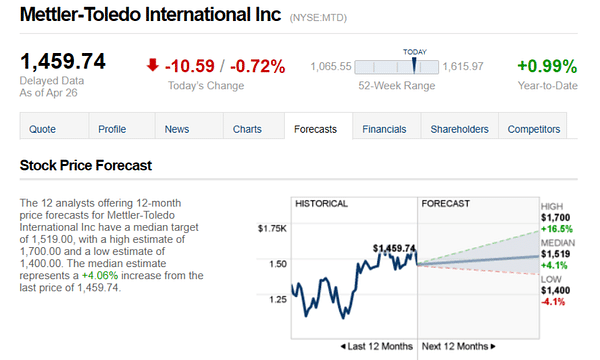
Task: Click the MEDIAN $1,519 forecast label
Action: (558, 254)
